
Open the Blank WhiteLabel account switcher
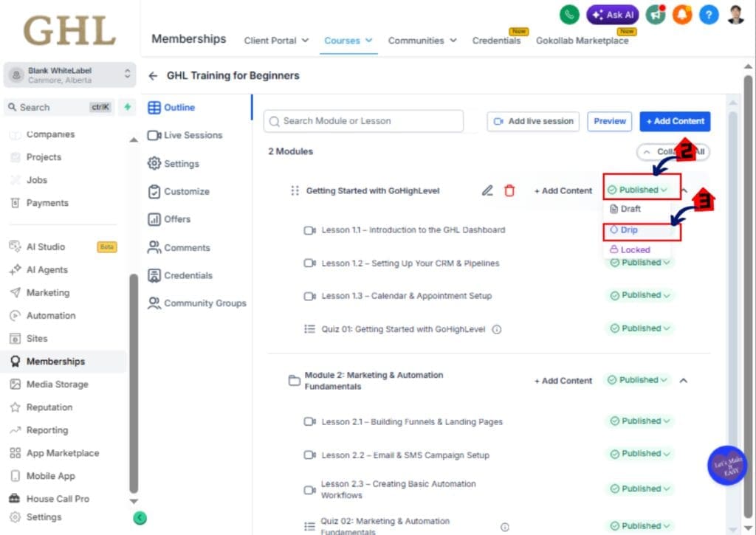point(70,75)
